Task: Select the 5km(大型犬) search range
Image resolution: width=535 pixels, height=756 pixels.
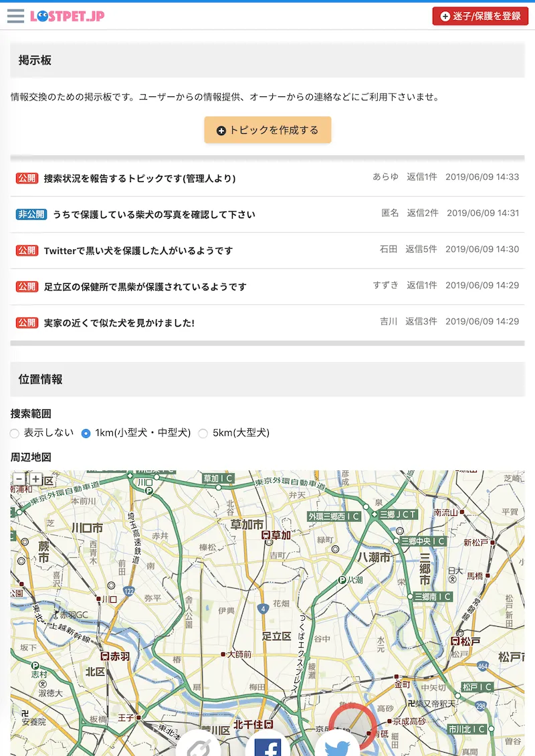Action: pyautogui.click(x=203, y=434)
